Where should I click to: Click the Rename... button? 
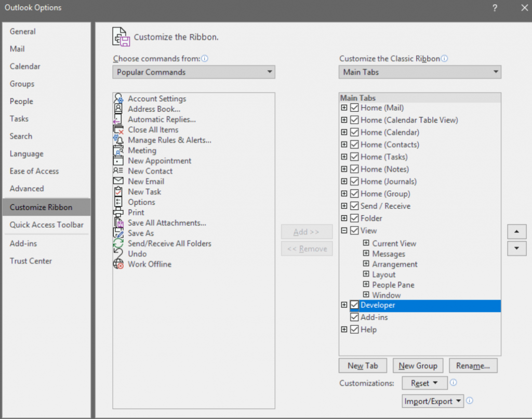coord(473,365)
